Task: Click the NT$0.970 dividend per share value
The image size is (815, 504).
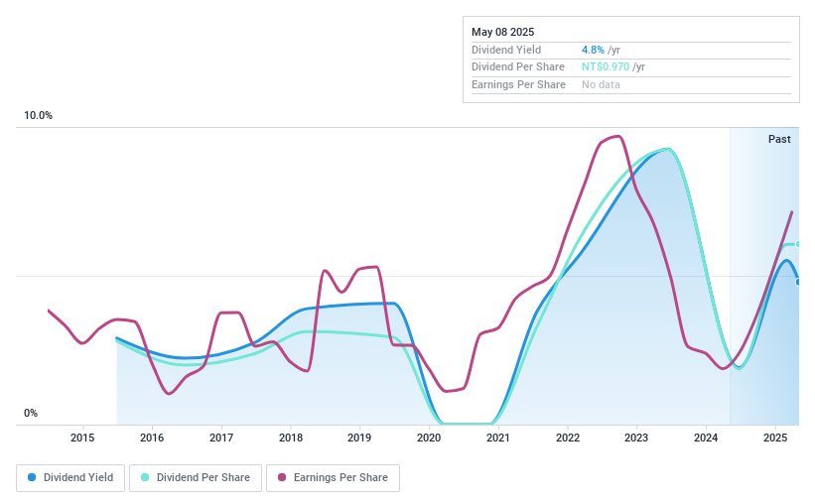Action: [x=605, y=66]
